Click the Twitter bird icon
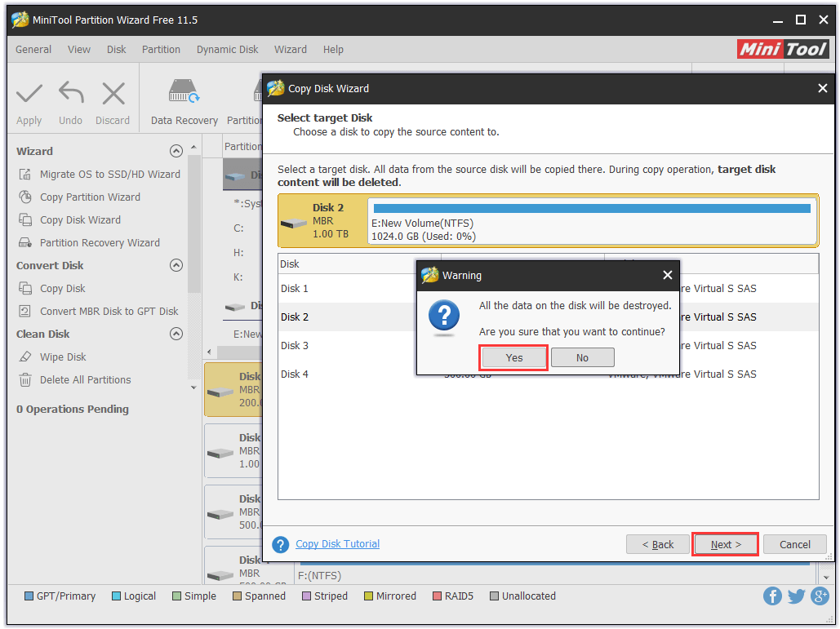This screenshot has height=629, width=840. pyautogui.click(x=796, y=596)
